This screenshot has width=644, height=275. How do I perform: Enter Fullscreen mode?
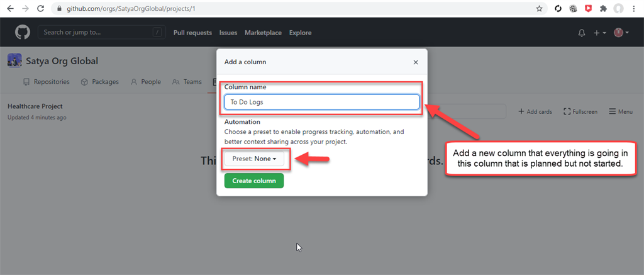(580, 111)
